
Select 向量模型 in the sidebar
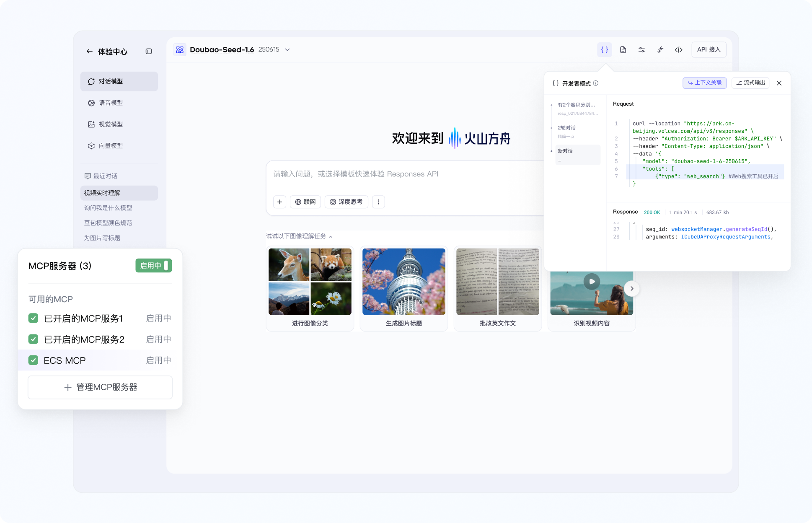click(x=111, y=145)
